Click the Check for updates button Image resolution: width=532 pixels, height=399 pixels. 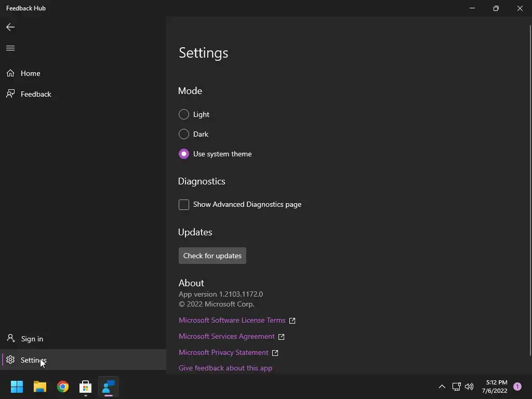[212, 256]
